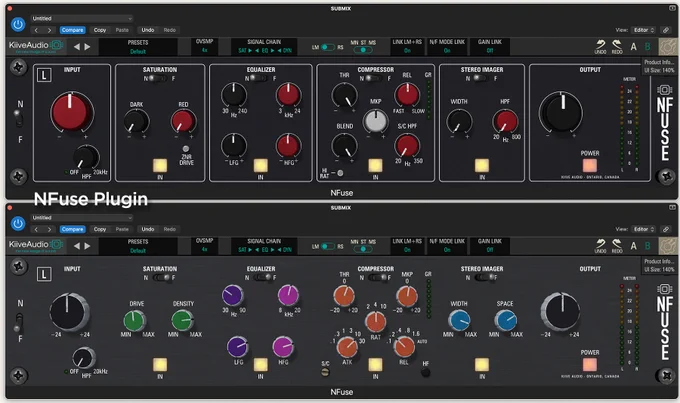Open the Untitled preset dropdown in bottom window

[82, 218]
